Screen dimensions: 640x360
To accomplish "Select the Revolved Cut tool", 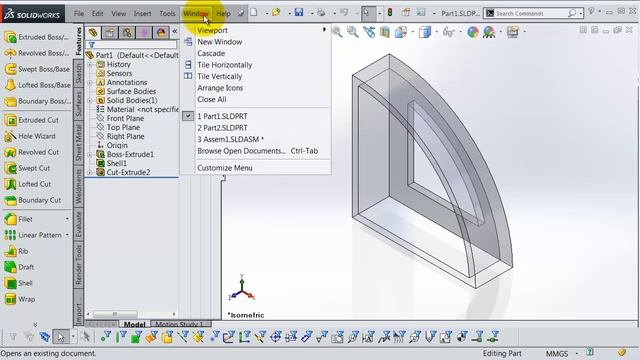I will [x=31, y=152].
